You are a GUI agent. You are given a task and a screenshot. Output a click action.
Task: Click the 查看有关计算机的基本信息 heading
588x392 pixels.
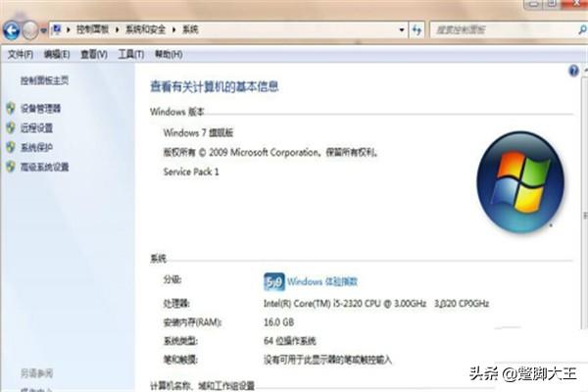point(214,86)
